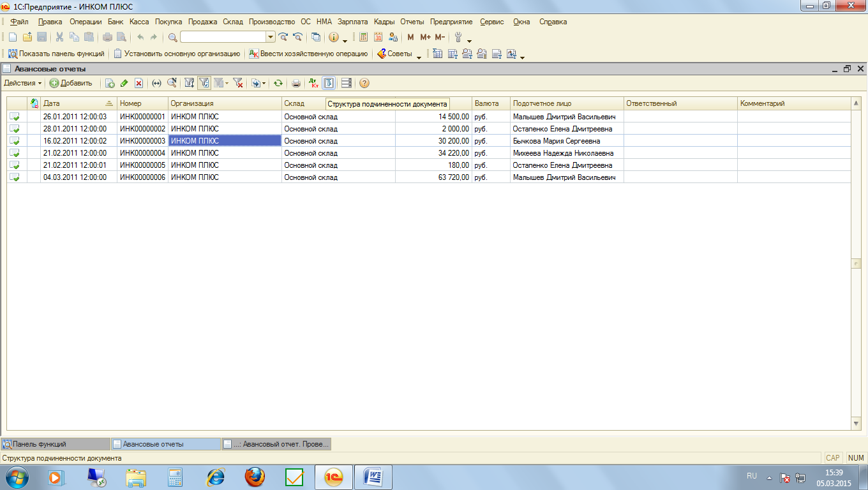
Task: Click the wrench settings icon
Action: pos(458,37)
